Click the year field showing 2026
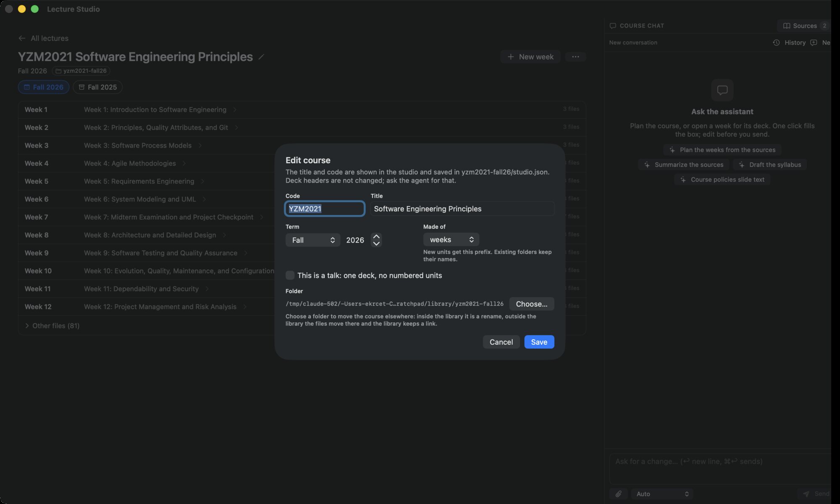 355,240
